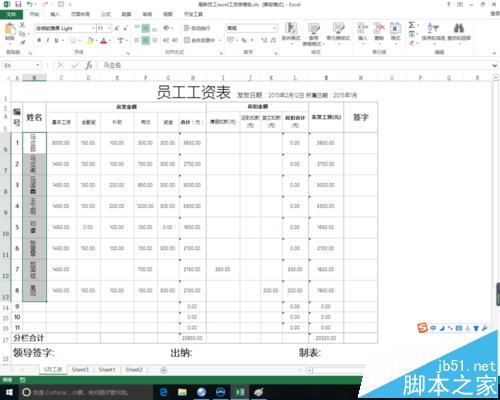
Task: Click the Save icon in quick access toolbar
Action: (x=18, y=5)
